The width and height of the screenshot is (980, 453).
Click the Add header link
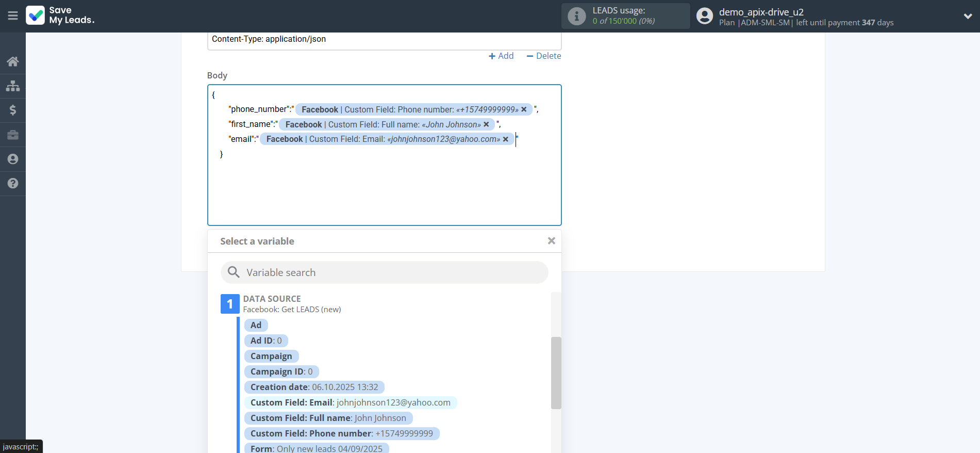(501, 56)
